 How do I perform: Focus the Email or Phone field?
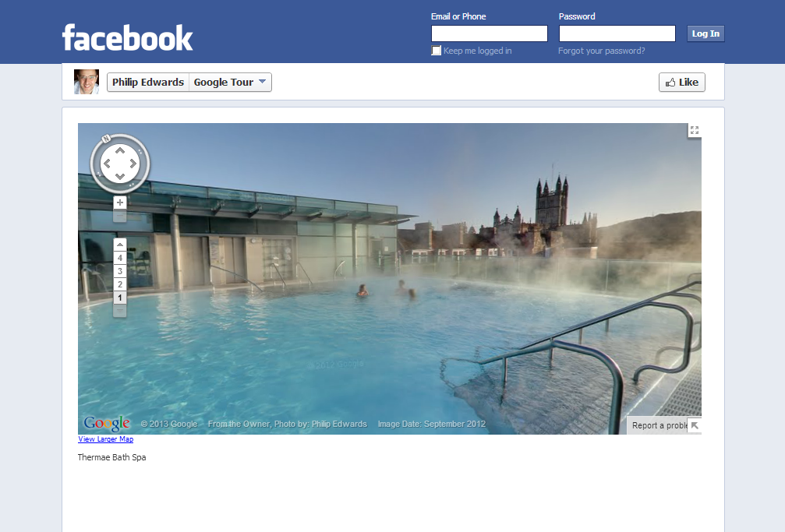tap(489, 33)
